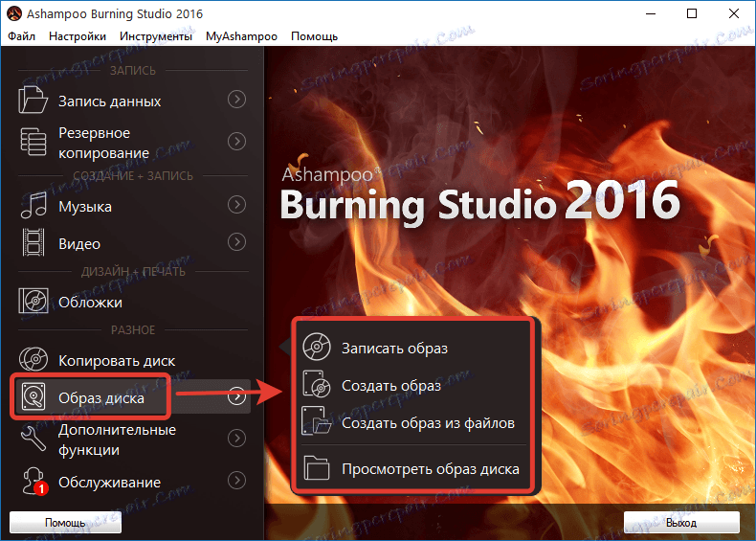Expand the Обслуживание arrow
756x541 pixels.
(236, 481)
